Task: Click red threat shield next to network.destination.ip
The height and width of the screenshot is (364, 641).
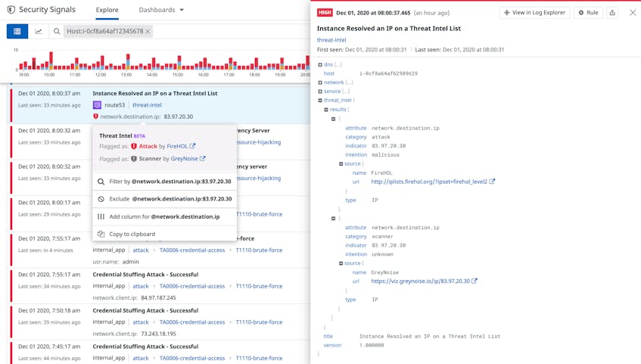Action: [x=95, y=117]
